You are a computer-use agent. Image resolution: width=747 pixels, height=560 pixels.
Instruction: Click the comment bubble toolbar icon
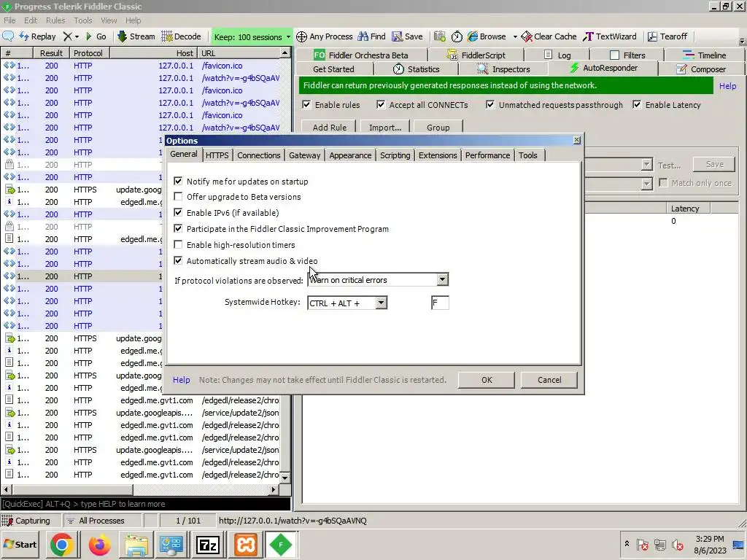[x=8, y=36]
